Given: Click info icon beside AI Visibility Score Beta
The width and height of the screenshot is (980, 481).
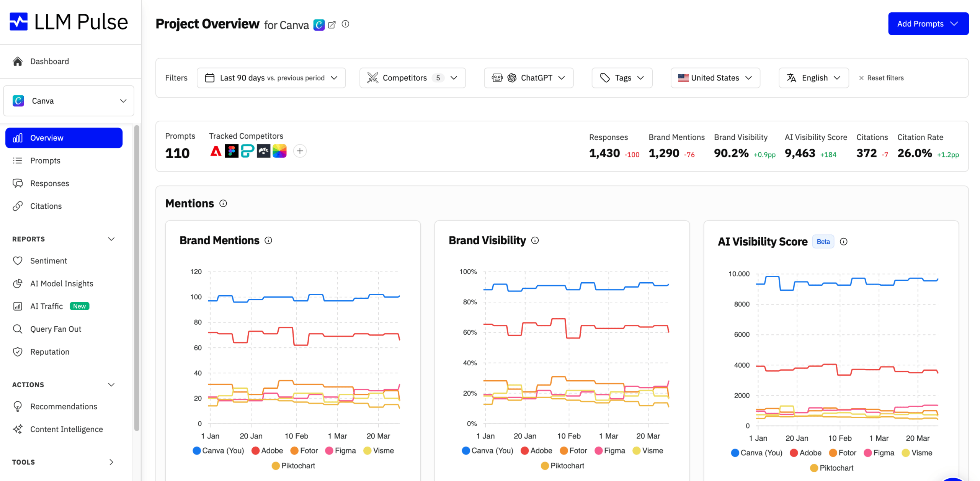Looking at the screenshot, I should (x=843, y=242).
